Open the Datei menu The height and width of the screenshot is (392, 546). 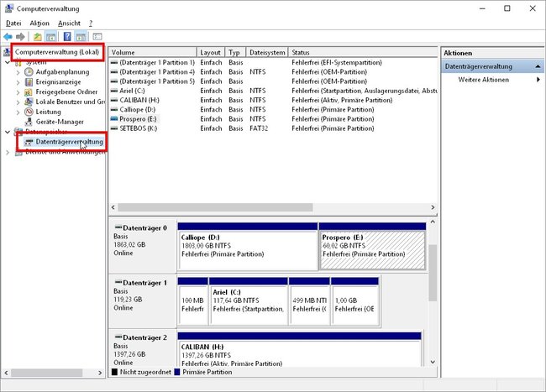(13, 24)
